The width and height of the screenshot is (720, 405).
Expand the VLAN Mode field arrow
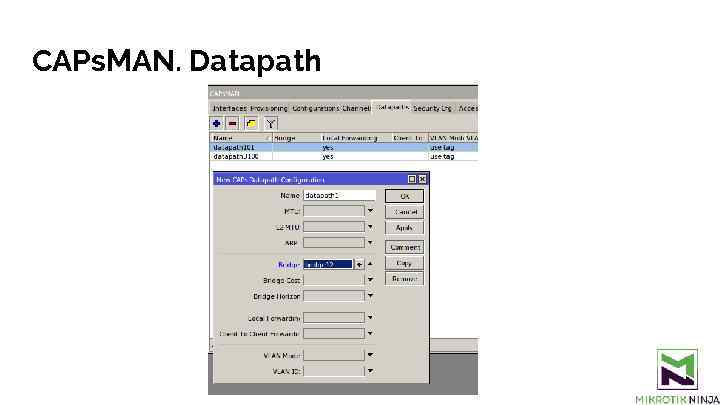coord(370,355)
